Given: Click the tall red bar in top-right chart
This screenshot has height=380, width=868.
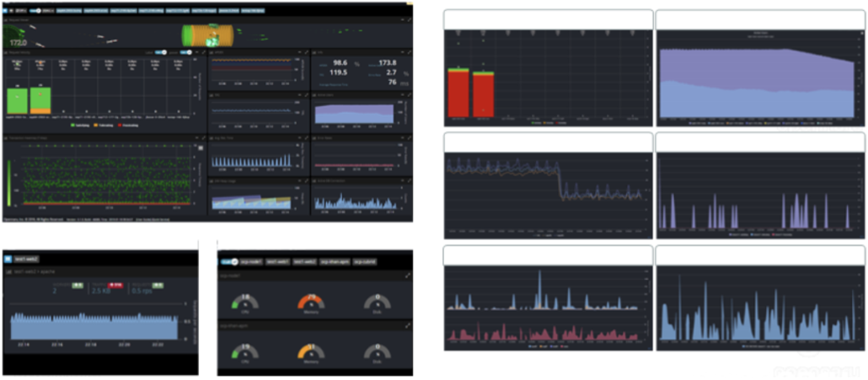Looking at the screenshot, I should [x=458, y=94].
